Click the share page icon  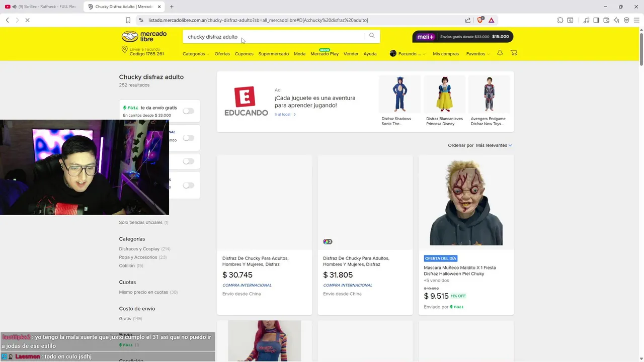coord(468,20)
